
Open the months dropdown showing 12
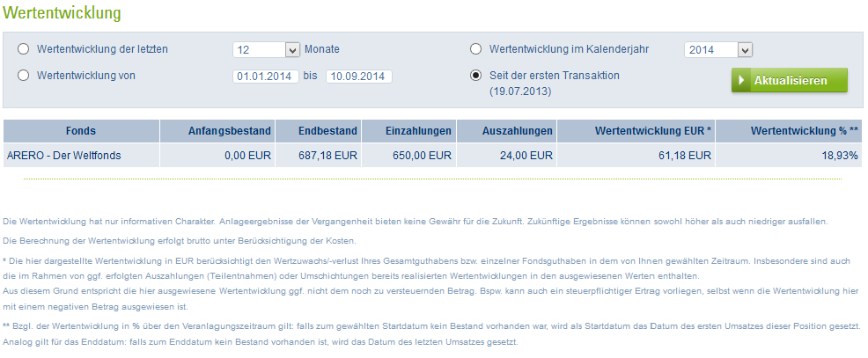(x=267, y=50)
